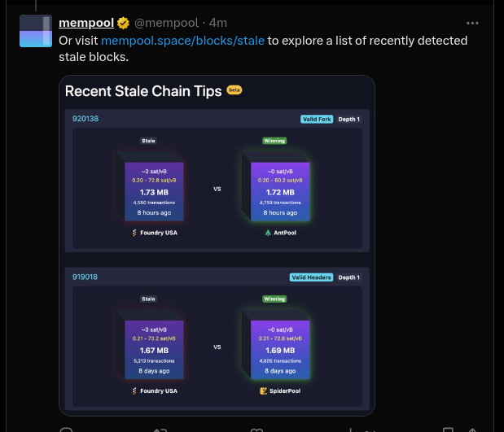Click Foundry USA logo under block 920138
The width and height of the screenshot is (504, 432).
coord(134,233)
